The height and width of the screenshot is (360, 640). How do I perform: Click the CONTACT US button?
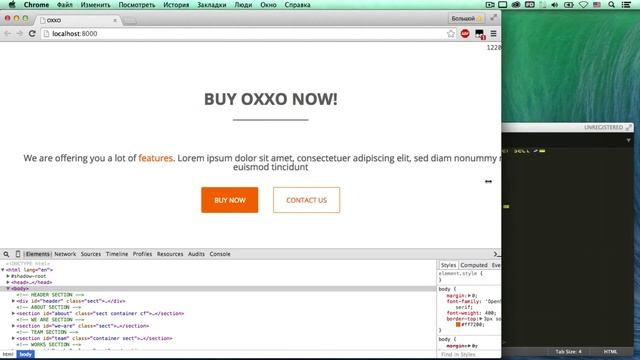click(307, 200)
